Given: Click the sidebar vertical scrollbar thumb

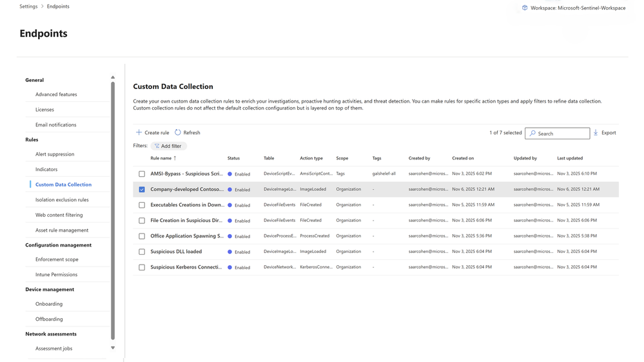Looking at the screenshot, I should pos(113,211).
